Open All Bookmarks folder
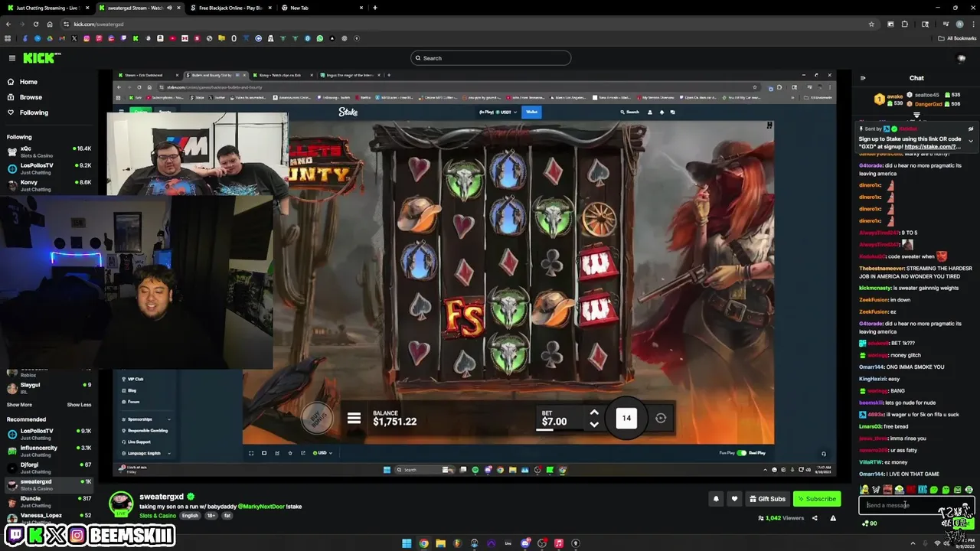The height and width of the screenshot is (551, 980). tap(957, 38)
